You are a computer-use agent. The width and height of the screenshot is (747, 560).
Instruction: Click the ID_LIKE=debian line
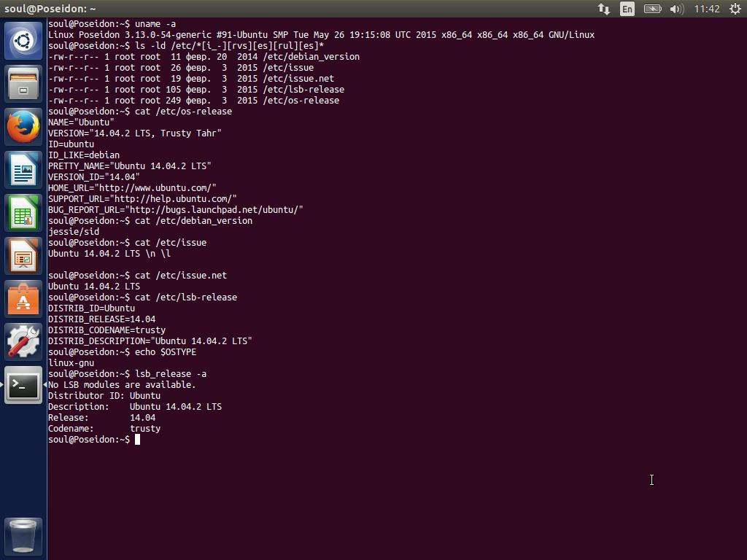click(x=84, y=155)
